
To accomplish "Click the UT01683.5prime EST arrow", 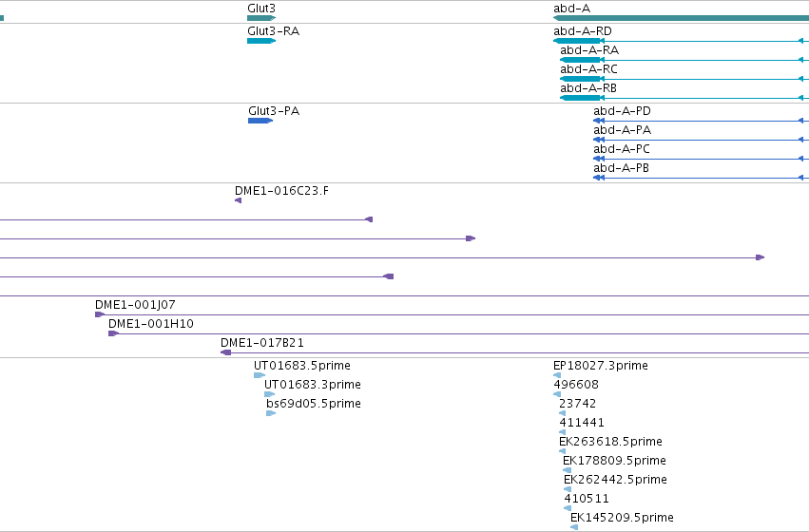I will click(x=260, y=375).
